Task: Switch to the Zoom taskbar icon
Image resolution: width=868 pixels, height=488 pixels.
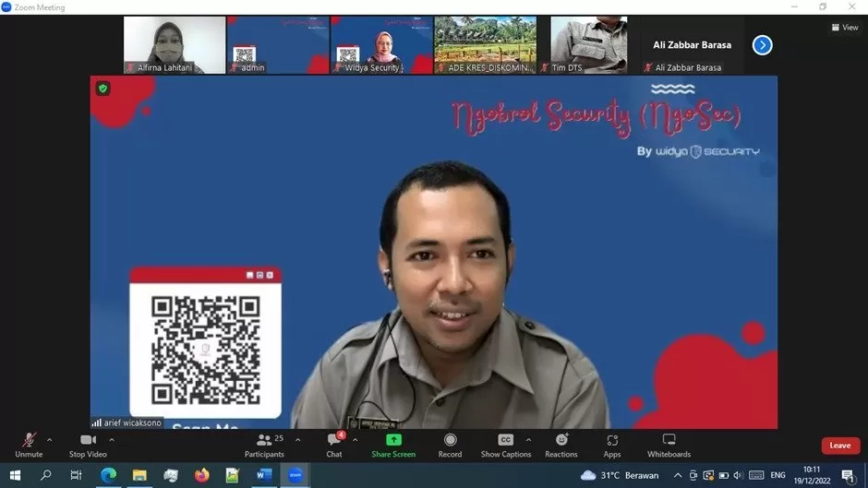Action: [295, 475]
